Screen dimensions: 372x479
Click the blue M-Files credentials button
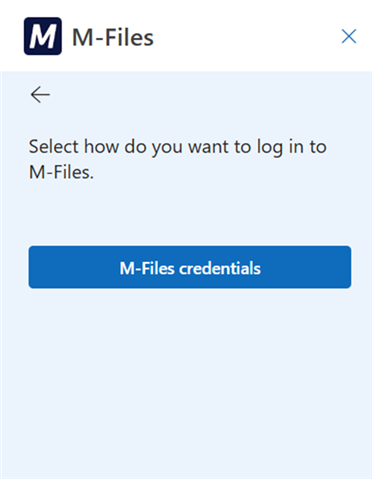[190, 267]
